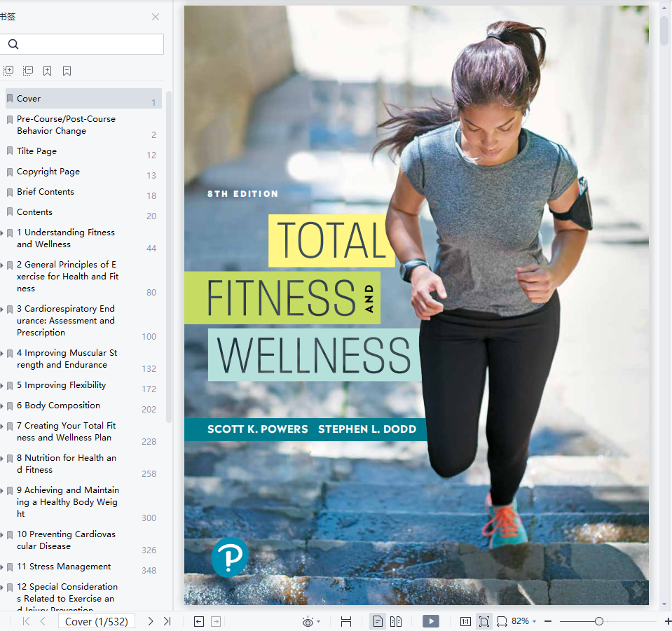Select the Cover bookmark
The width and height of the screenshot is (672, 631).
pos(83,99)
